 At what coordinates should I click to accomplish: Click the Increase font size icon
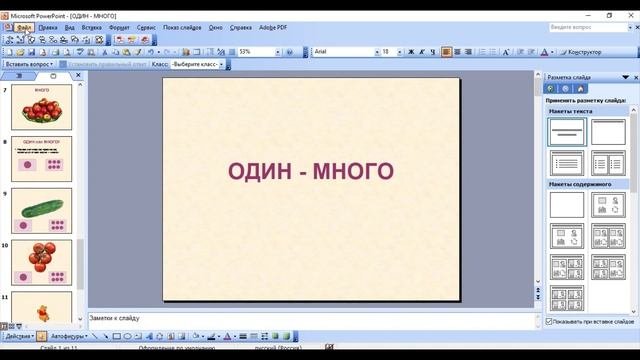tap(506, 52)
